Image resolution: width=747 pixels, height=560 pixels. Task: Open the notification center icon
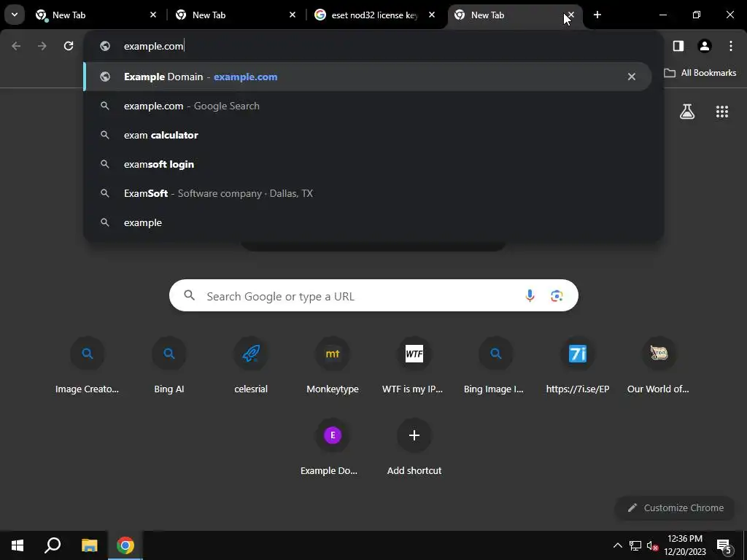724,545
